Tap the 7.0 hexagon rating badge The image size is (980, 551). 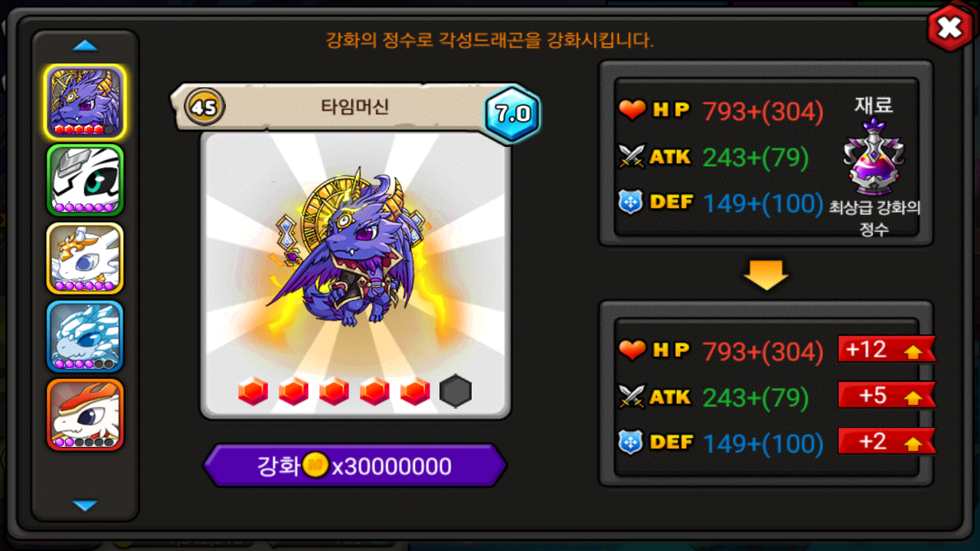pyautogui.click(x=513, y=114)
